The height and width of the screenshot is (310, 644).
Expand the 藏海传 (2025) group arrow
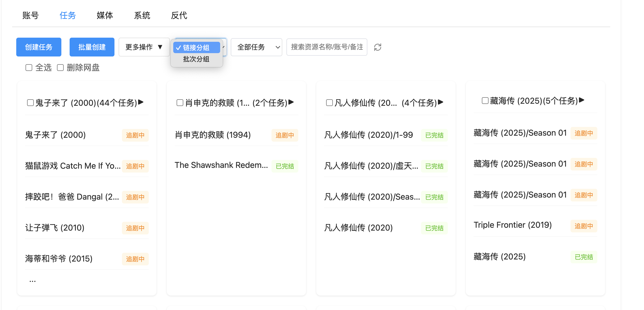pos(582,100)
